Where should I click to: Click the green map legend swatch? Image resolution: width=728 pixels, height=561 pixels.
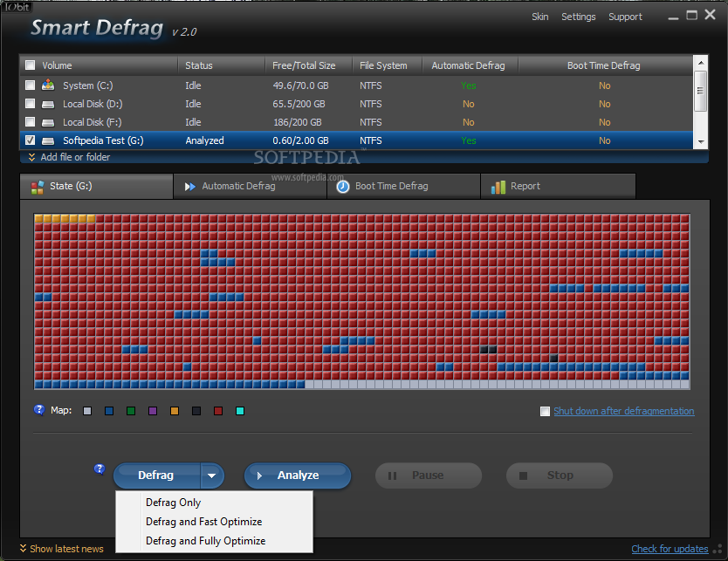(131, 411)
